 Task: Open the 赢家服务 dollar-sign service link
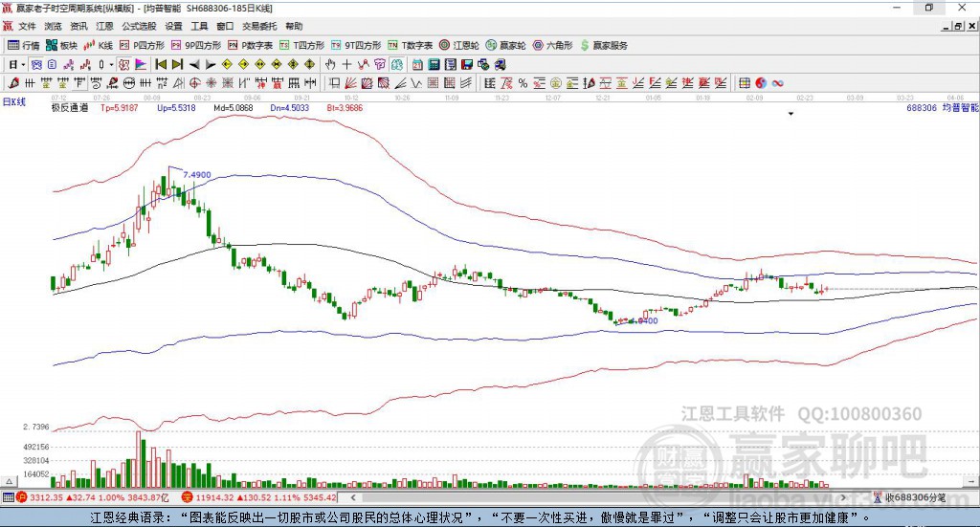(604, 46)
